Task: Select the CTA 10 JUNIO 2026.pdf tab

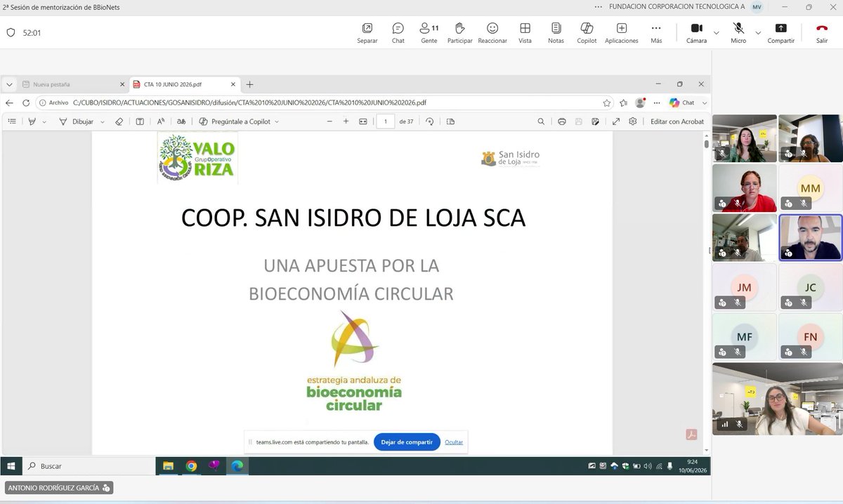Action: [x=185, y=84]
